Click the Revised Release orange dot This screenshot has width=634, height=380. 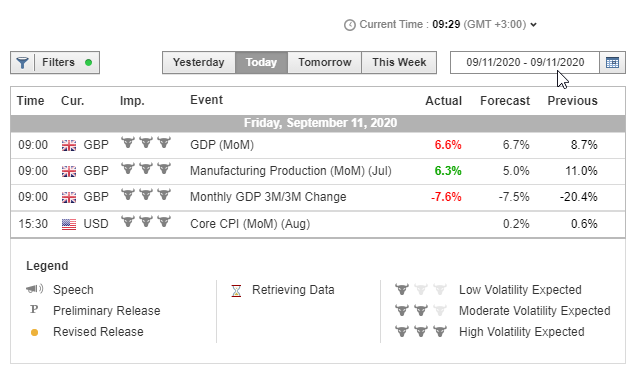tap(34, 332)
